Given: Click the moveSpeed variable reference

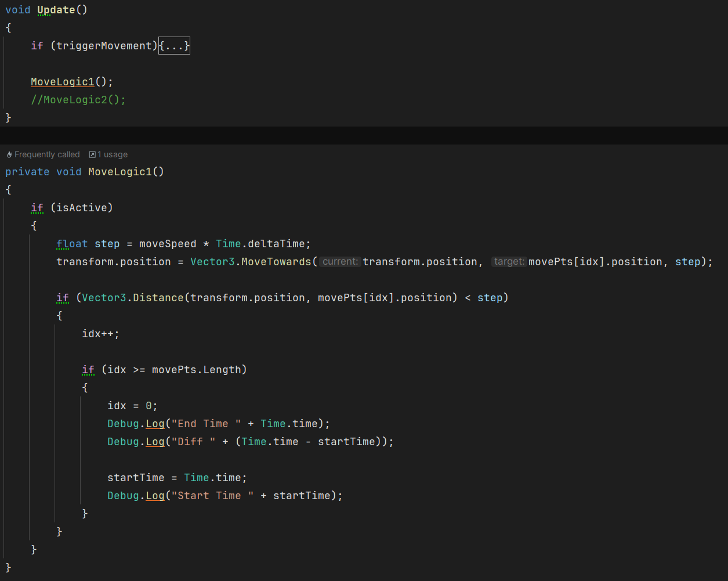Looking at the screenshot, I should [168, 243].
